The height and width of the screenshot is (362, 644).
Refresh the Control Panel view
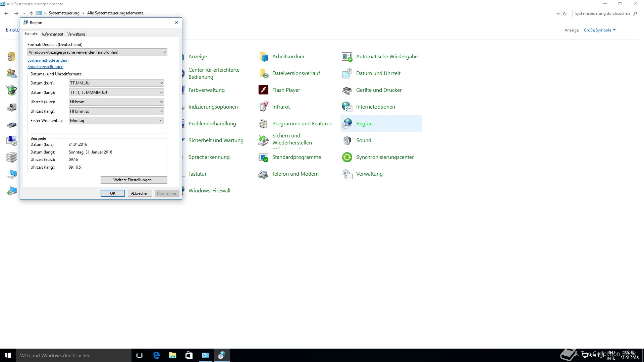tap(565, 14)
